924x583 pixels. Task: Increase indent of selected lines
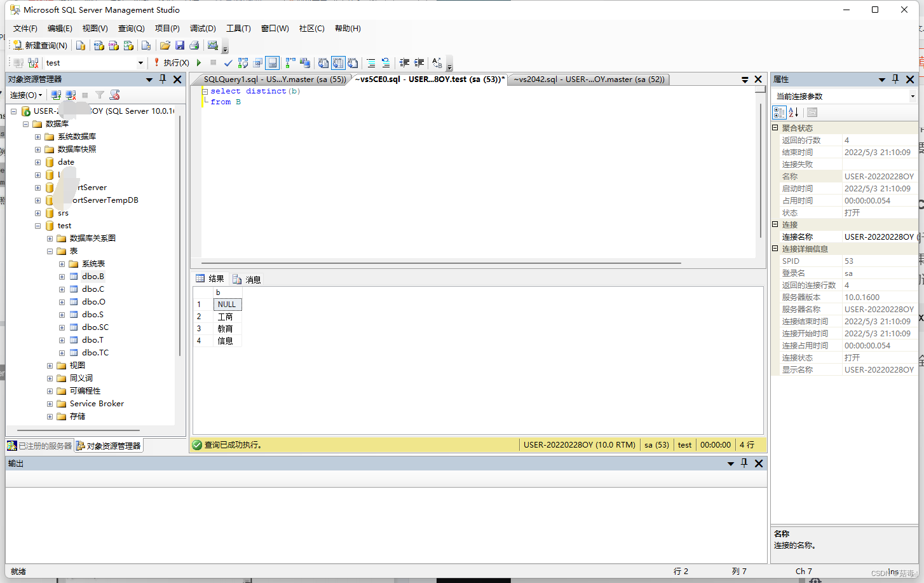click(419, 63)
